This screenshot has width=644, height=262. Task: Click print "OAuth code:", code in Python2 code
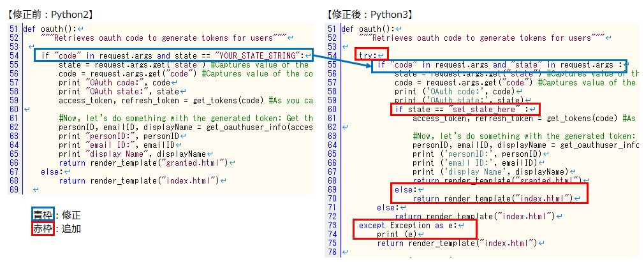click(116, 82)
